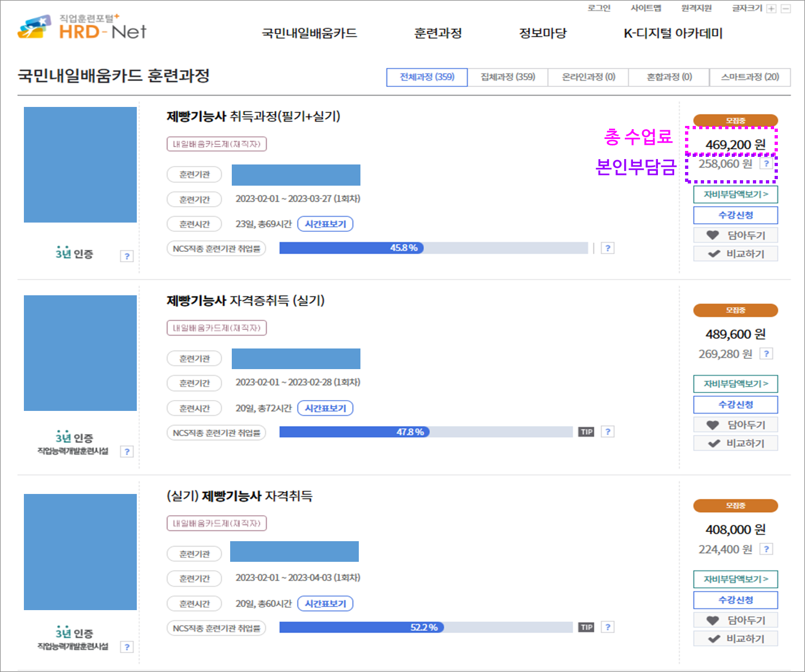Click the question mark next to first NCS 취업률 bar
Screen dimensions: 805x672
608,248
